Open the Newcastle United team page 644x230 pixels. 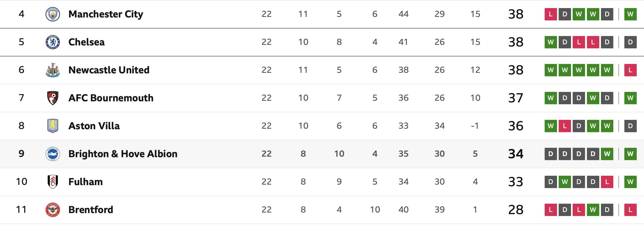tap(109, 70)
